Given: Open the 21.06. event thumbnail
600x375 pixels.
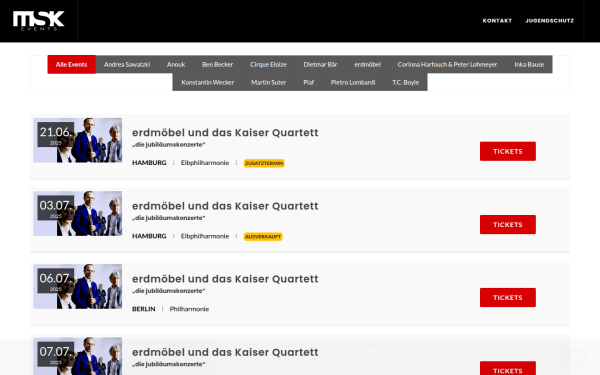Looking at the screenshot, I should pyautogui.click(x=78, y=140).
